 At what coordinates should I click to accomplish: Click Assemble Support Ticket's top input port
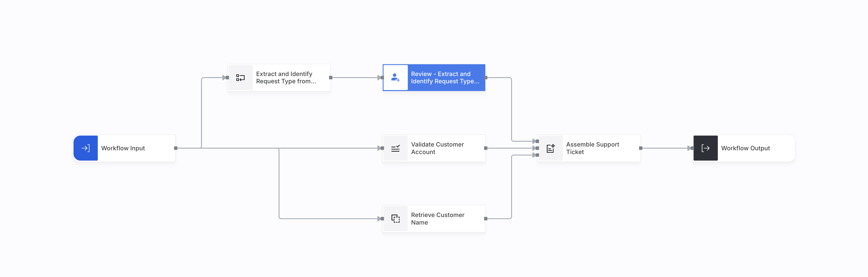pyautogui.click(x=537, y=141)
